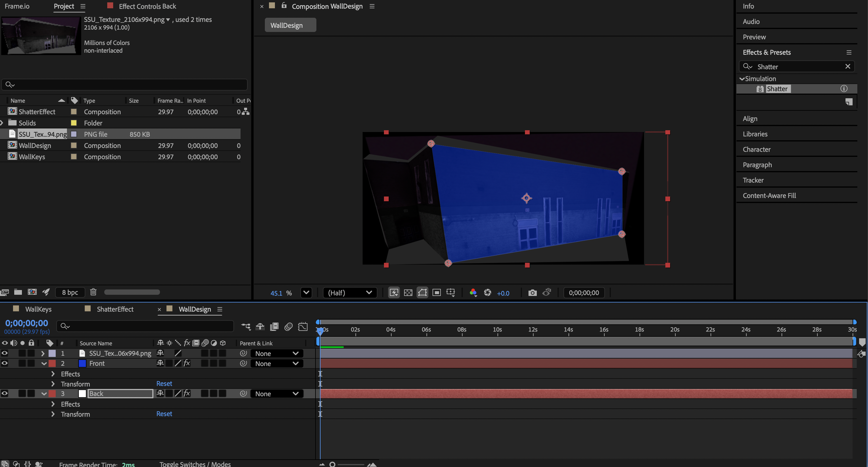Toggle the transparency grid icon
This screenshot has width=868, height=467.
(x=408, y=293)
